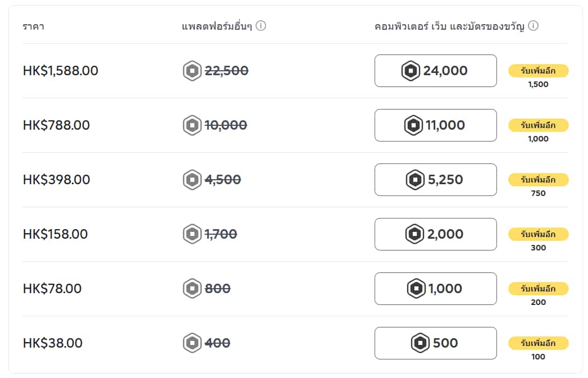The width and height of the screenshot is (588, 378).
Task: Click info icon beside คอมพิวเตอร์ เว็บ และบัตรของขวัญ
Action: [534, 26]
